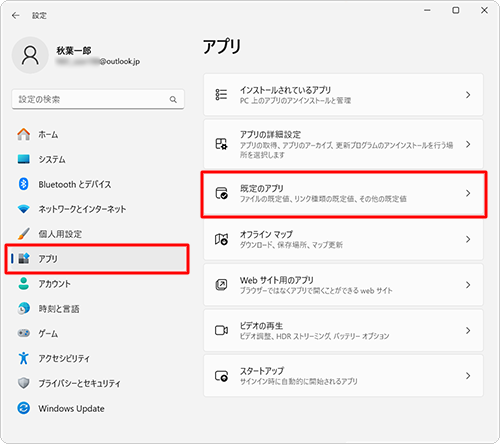Click the 時刻と言語 globe clock icon
This screenshot has height=444, width=500.
[x=24, y=308]
